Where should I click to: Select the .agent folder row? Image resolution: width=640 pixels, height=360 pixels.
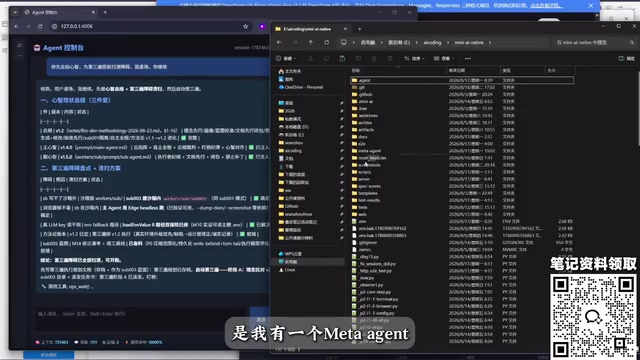tap(462, 80)
